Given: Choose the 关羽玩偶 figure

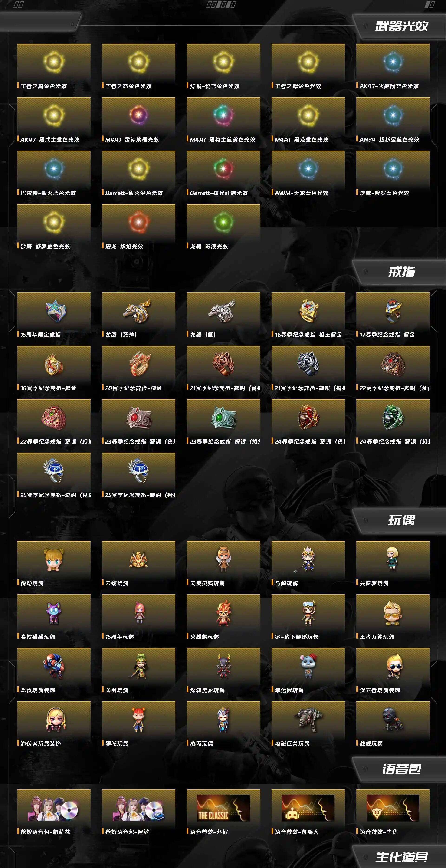Looking at the screenshot, I should (x=138, y=666).
